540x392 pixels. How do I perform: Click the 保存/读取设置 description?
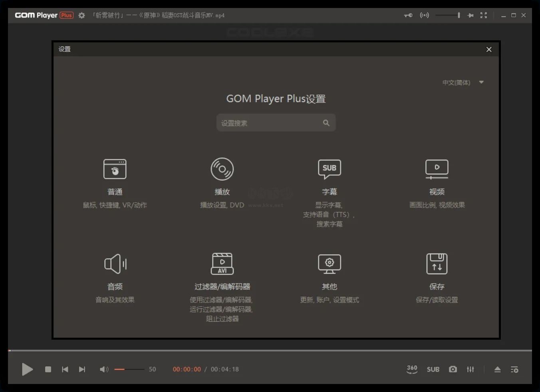tap(437, 300)
